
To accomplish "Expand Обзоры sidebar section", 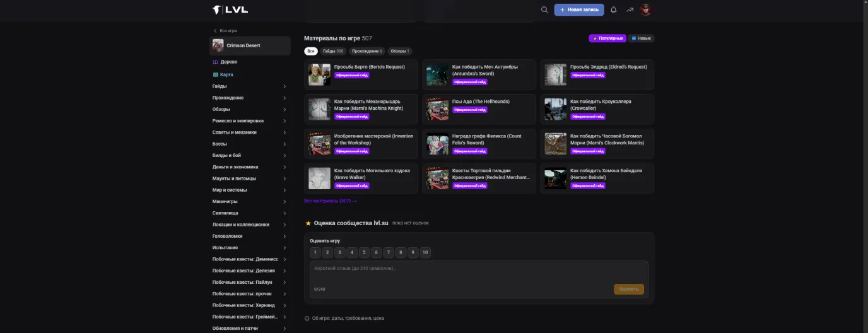I will (x=250, y=109).
